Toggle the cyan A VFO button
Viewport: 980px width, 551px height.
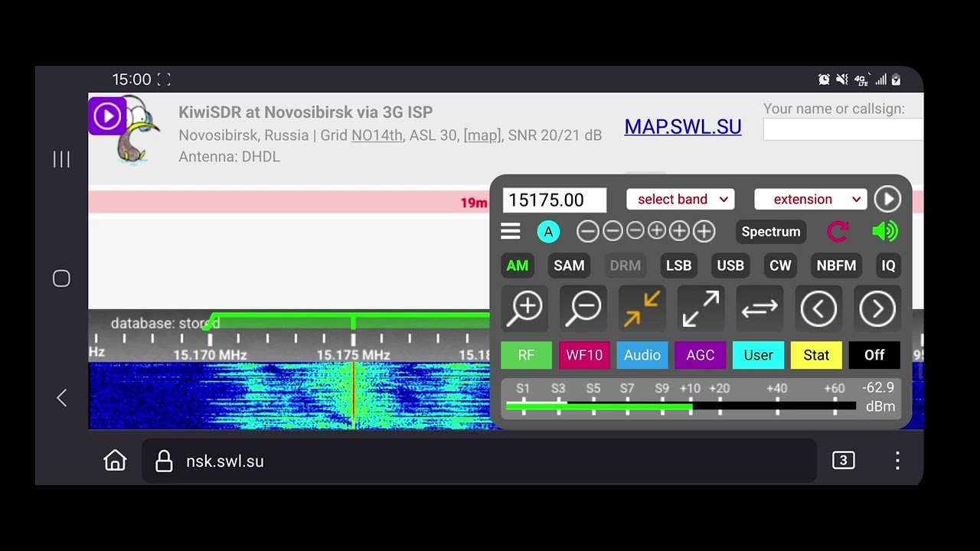click(548, 232)
